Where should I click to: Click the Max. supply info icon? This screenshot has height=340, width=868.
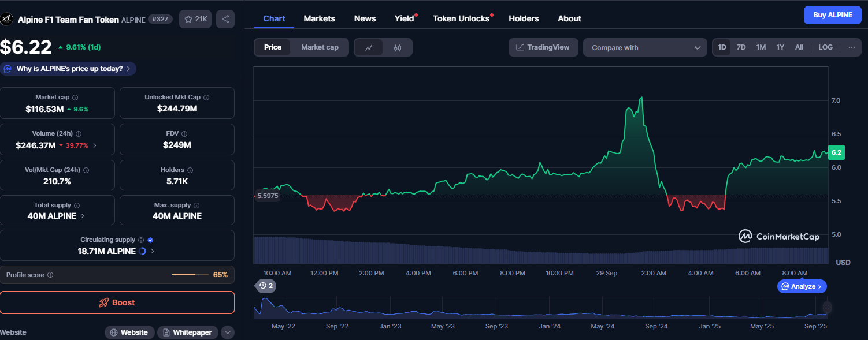pyautogui.click(x=196, y=206)
